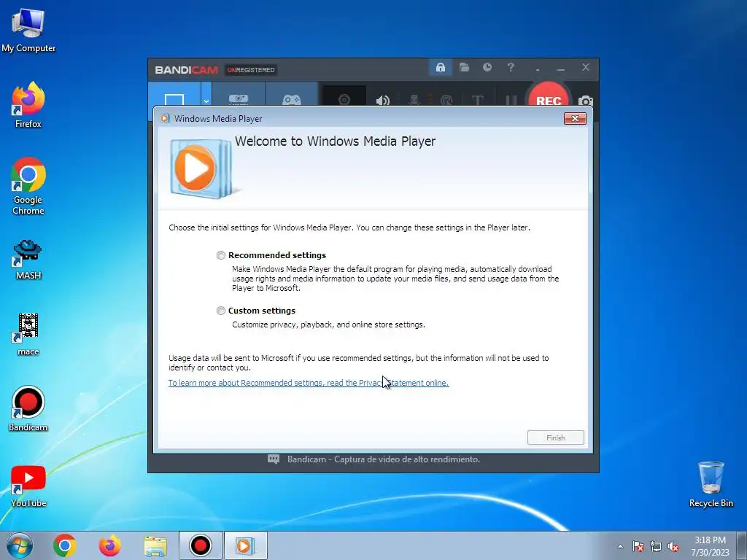The width and height of the screenshot is (747, 560).
Task: Select Bandicam game recording mode
Action: (x=292, y=99)
